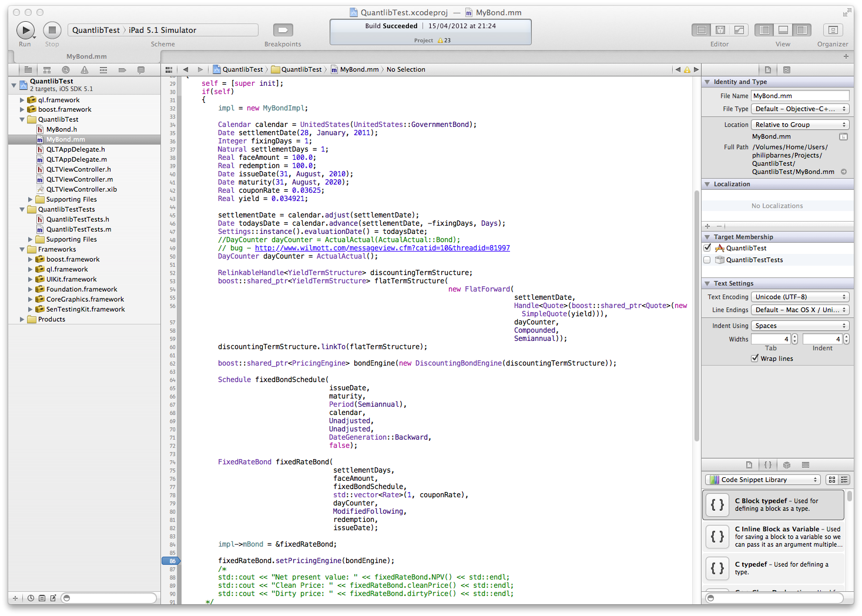Viewport: 862px width, 616px height.
Task: Click QuantlibTest project in jump bar
Action: click(238, 69)
